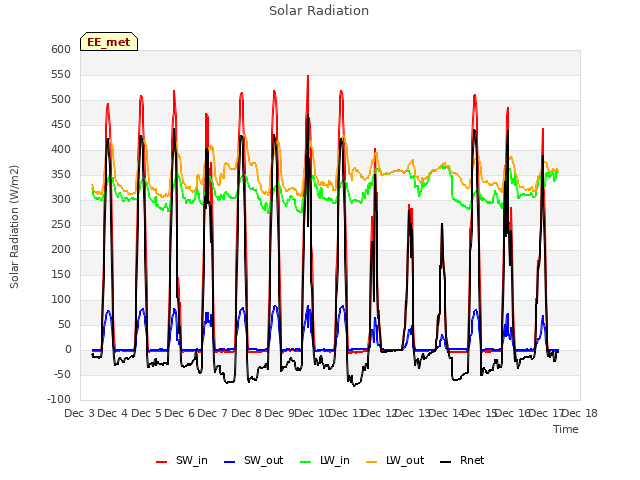Click the 150 y-axis tick label
The height and width of the screenshot is (480, 640).
(x=61, y=274)
